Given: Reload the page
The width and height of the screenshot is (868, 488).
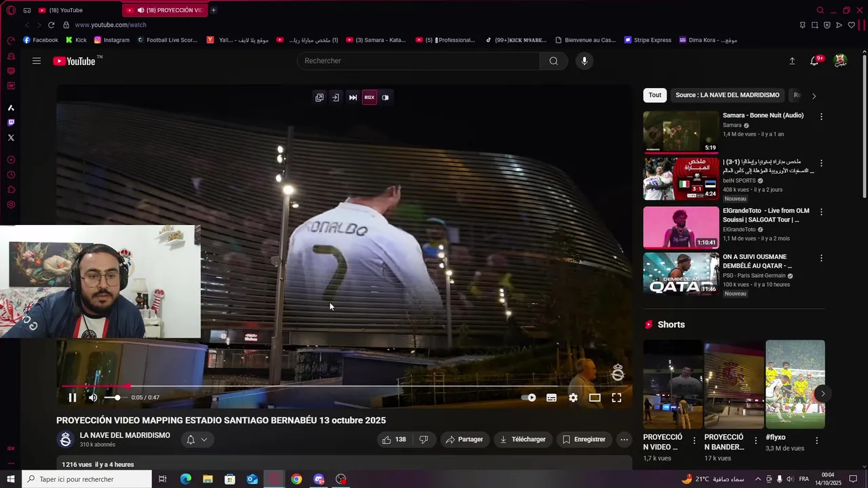Looking at the screenshot, I should 51,25.
